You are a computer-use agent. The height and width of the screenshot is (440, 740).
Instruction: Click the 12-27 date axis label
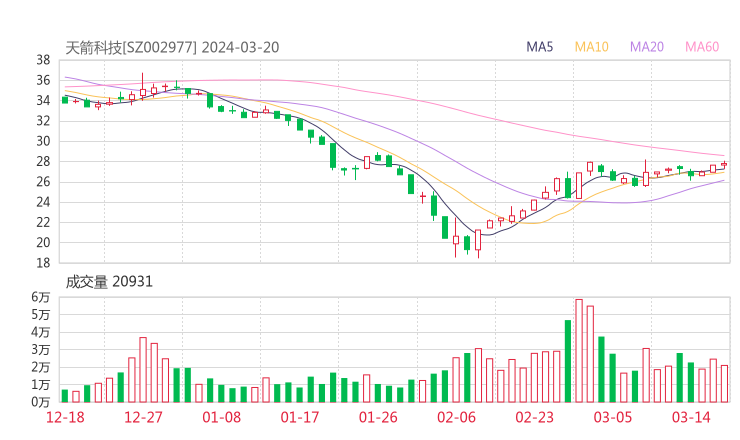143,417
